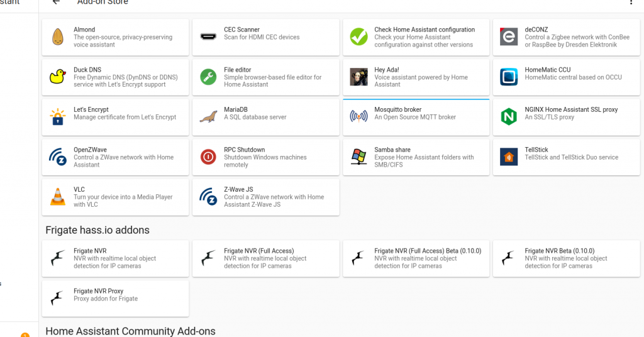Go back using the back arrow
The image size is (644, 337).
click(56, 2)
